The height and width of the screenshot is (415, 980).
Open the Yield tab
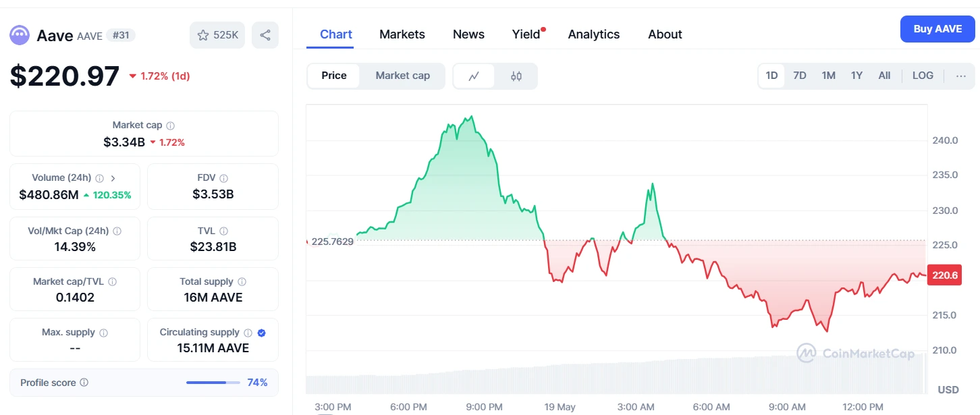(x=526, y=34)
